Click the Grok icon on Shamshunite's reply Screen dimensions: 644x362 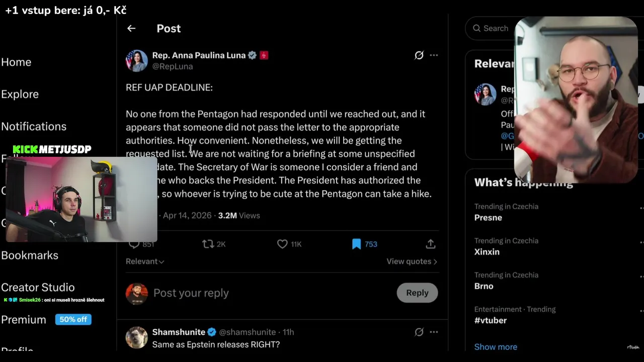tap(419, 332)
